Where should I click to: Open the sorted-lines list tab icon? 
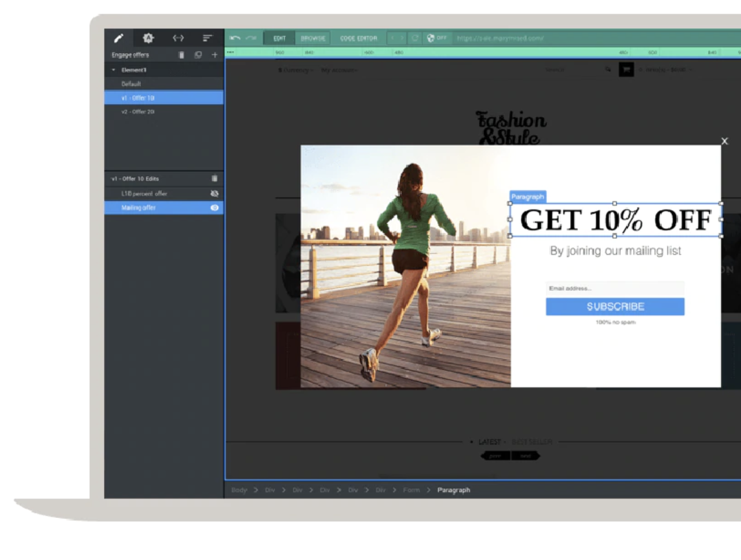(x=208, y=38)
